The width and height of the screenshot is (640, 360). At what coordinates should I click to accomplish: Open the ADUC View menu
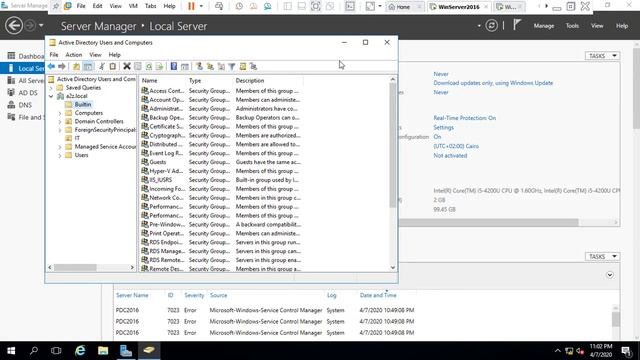(95, 55)
